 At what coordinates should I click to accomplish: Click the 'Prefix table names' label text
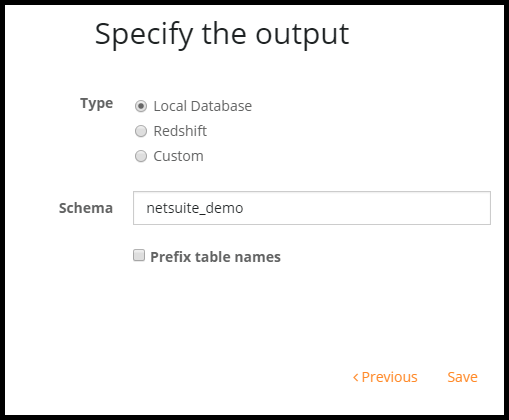(215, 257)
